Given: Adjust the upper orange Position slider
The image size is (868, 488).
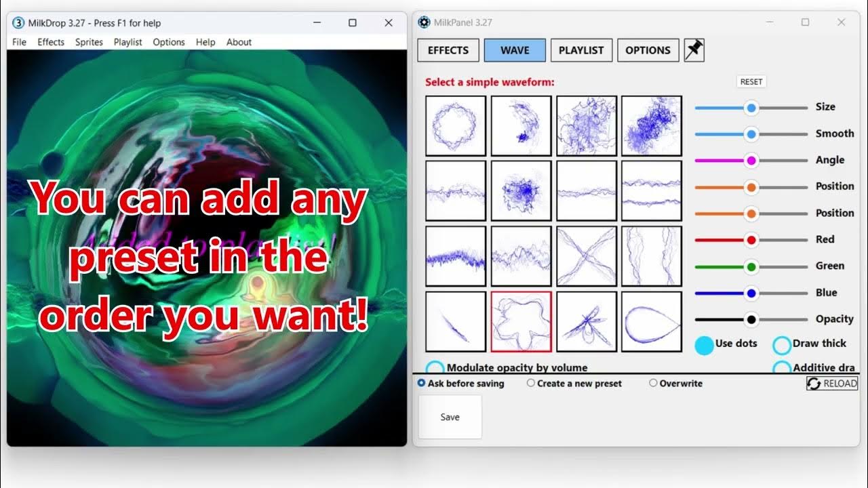Looking at the screenshot, I should 751,187.
